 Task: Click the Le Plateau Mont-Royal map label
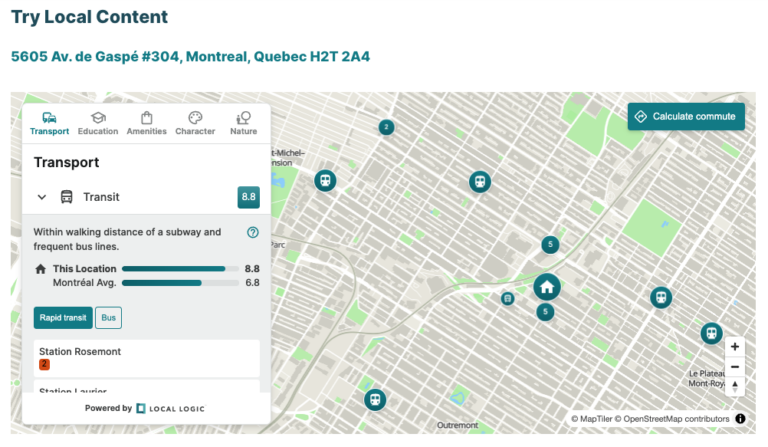(x=706, y=378)
